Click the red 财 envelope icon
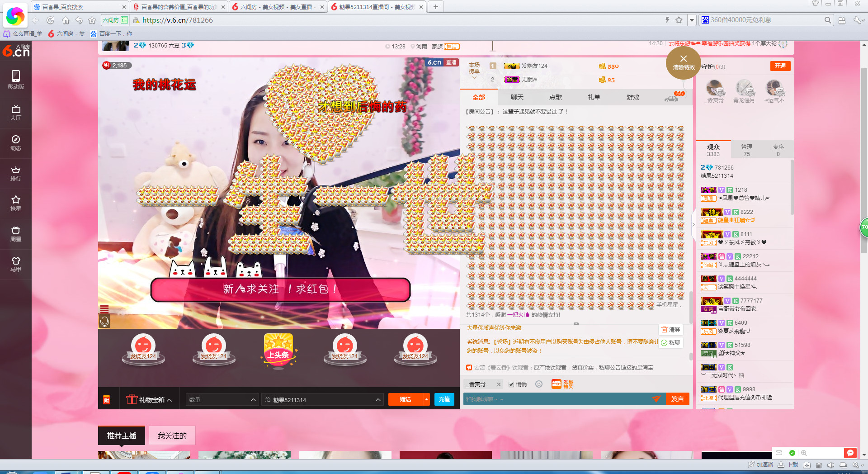 (x=107, y=399)
